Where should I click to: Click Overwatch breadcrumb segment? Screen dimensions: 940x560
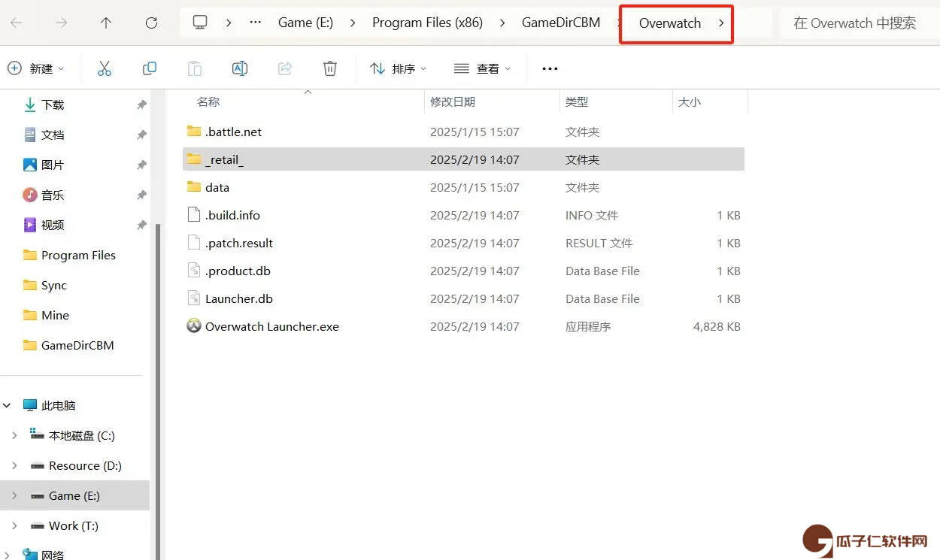pyautogui.click(x=670, y=23)
